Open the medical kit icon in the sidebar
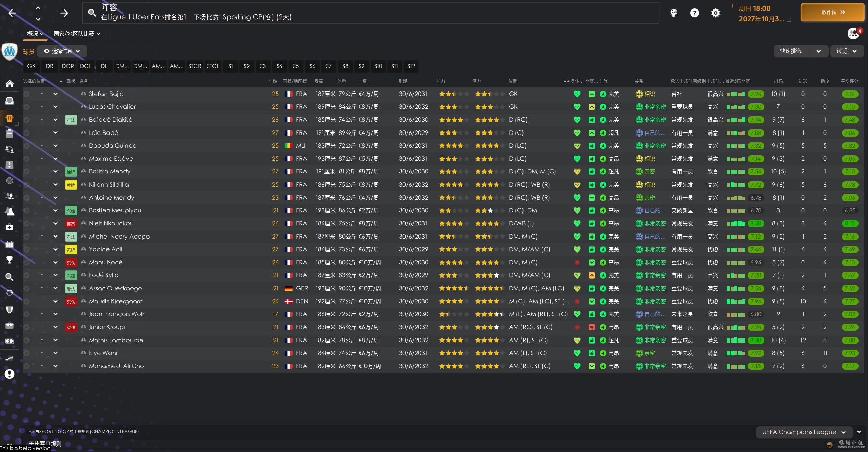 point(9,227)
